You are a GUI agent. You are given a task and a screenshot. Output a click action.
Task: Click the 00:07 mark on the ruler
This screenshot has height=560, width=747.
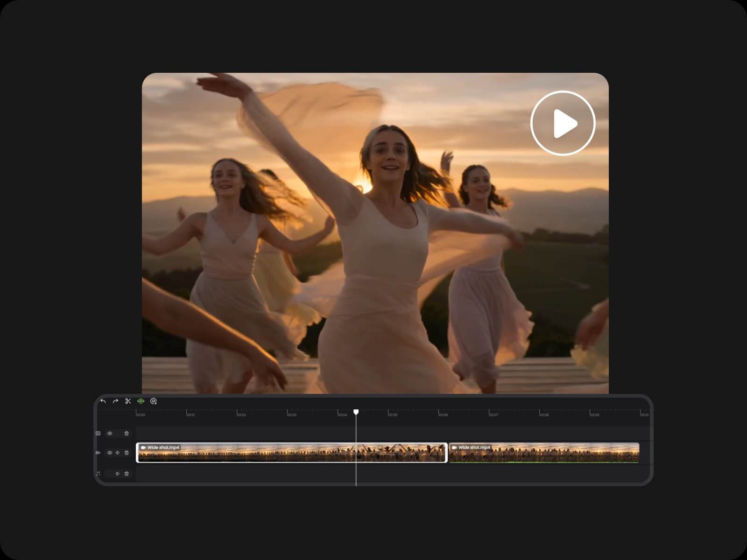point(493,414)
